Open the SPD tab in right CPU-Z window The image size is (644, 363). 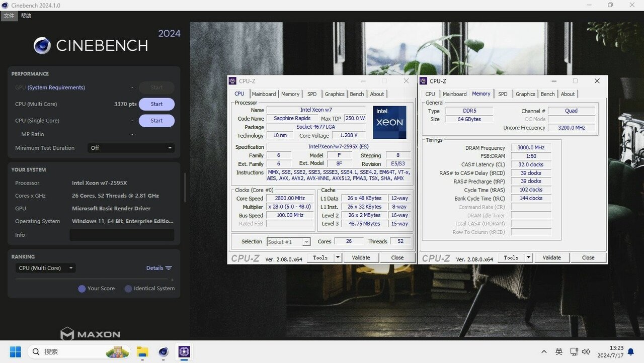(503, 94)
